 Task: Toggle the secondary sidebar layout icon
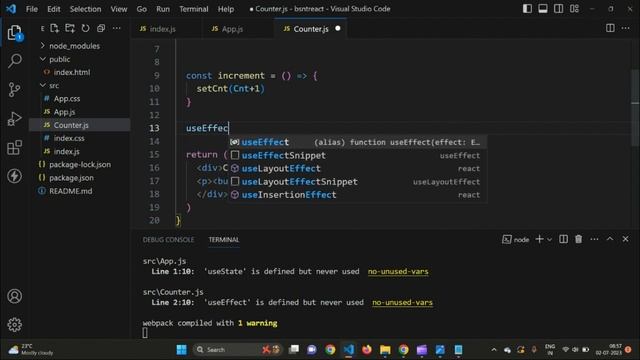pos(558,9)
